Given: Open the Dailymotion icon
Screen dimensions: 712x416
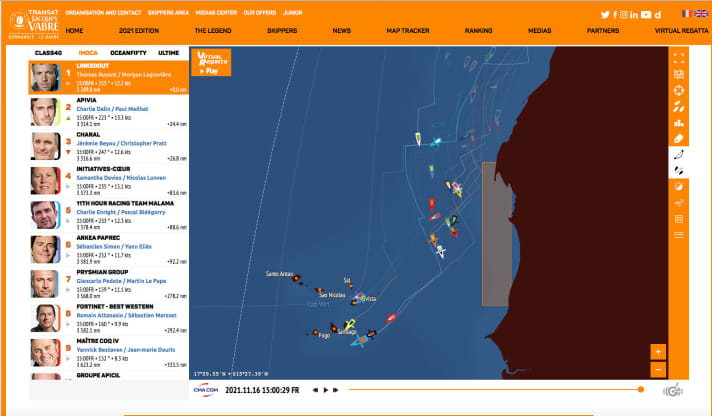Looking at the screenshot, I should [x=658, y=15].
